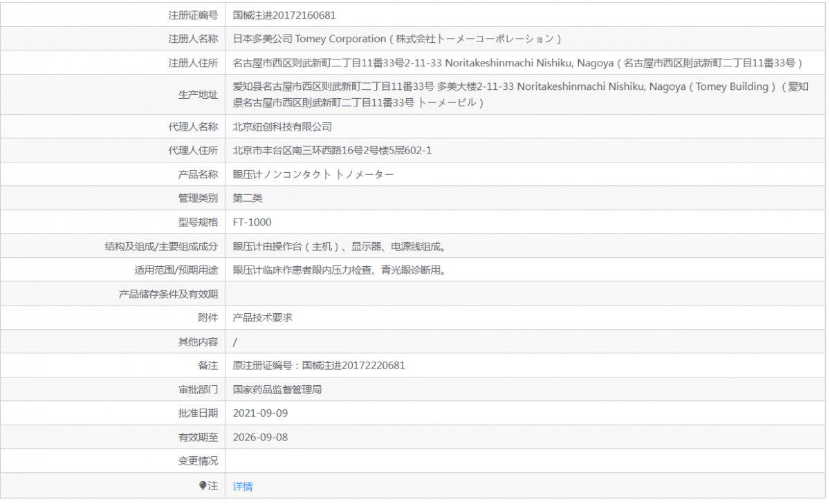The height and width of the screenshot is (504, 830).
Task: Click the approval date 2021-09-09
Action: tap(260, 413)
